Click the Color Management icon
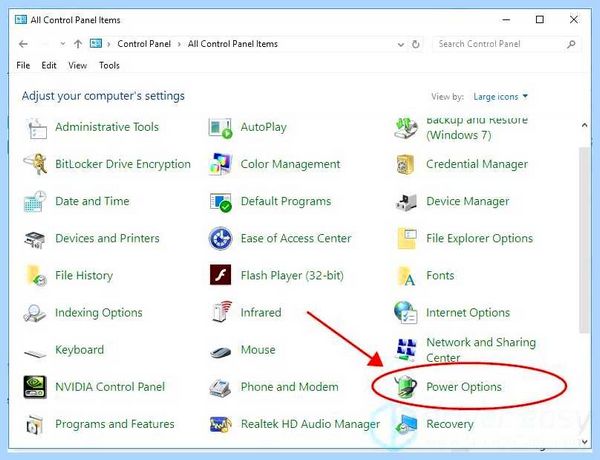The image size is (600, 460). [220, 164]
